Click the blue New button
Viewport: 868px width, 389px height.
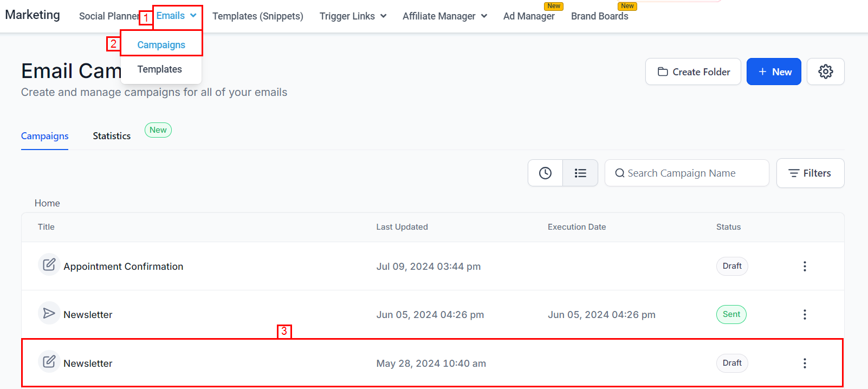tap(773, 72)
